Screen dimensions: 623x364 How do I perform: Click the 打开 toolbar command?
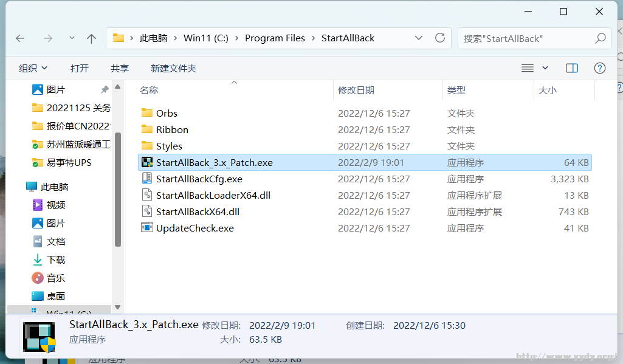coord(80,68)
